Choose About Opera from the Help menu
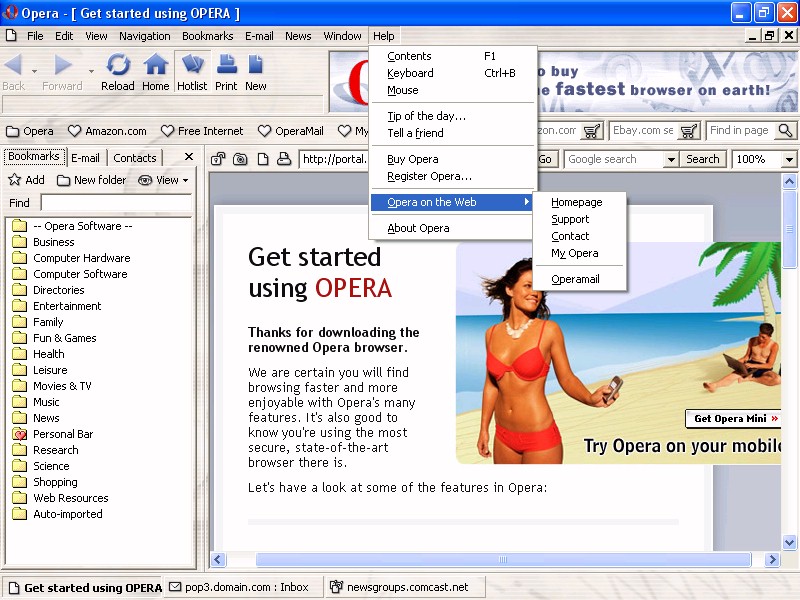Image resolution: width=800 pixels, height=600 pixels. (418, 228)
